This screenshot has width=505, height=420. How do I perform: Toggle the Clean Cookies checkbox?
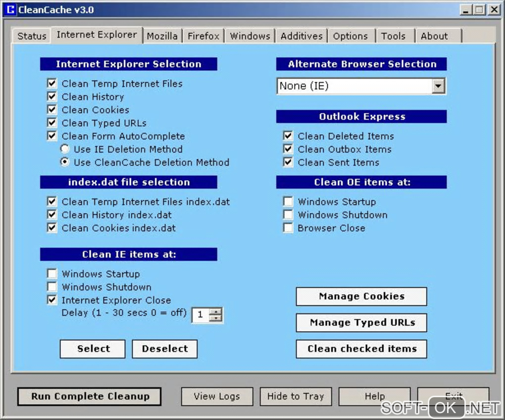point(52,109)
